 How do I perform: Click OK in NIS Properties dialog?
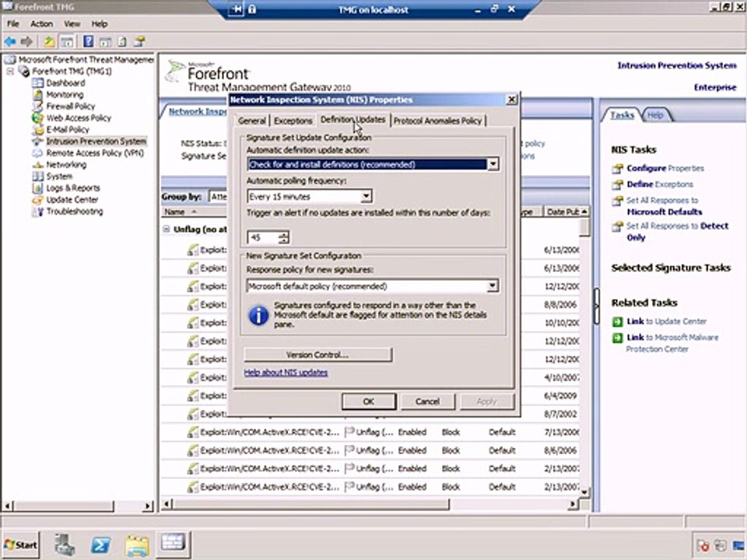tap(369, 401)
